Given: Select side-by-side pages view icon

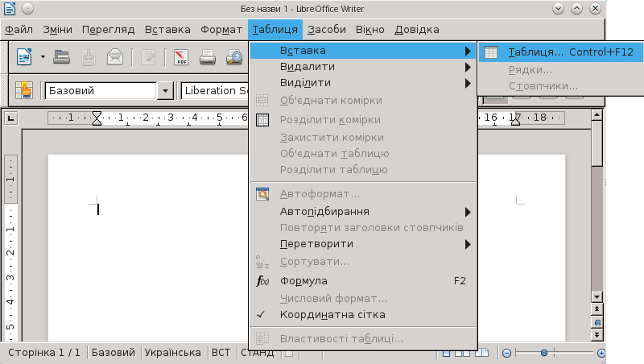Looking at the screenshot, I should pos(462,353).
